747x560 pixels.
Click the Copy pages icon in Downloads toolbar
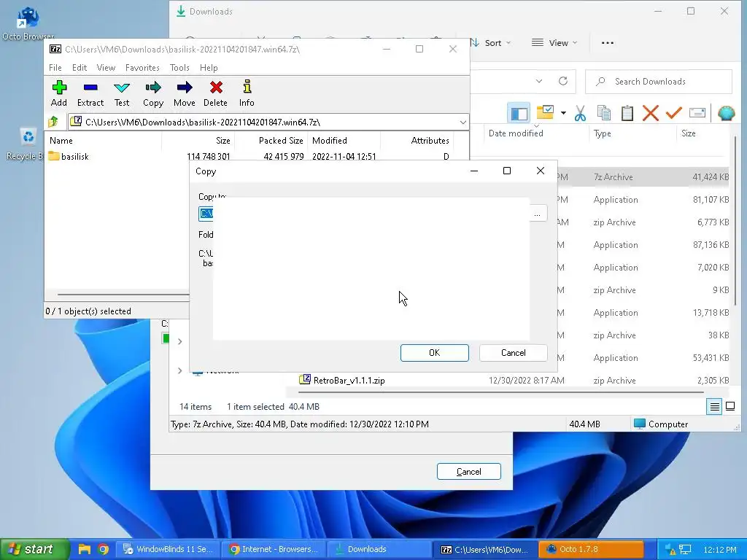[603, 113]
